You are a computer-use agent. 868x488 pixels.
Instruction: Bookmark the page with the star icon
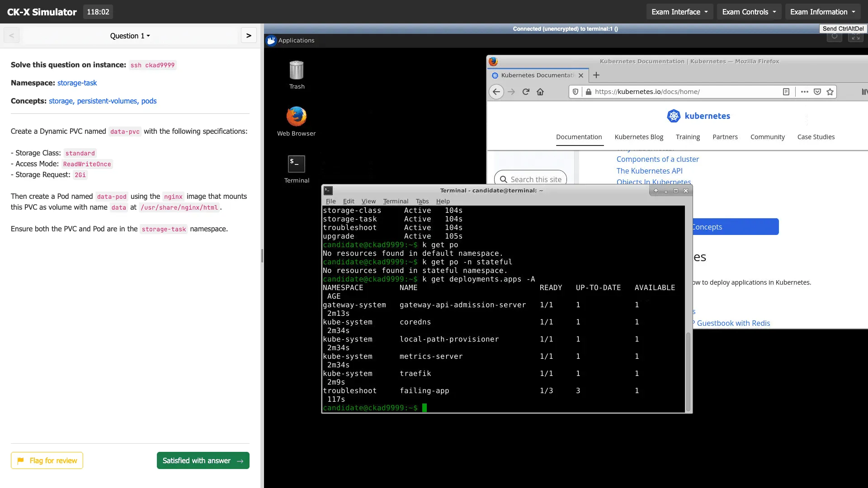pyautogui.click(x=830, y=92)
